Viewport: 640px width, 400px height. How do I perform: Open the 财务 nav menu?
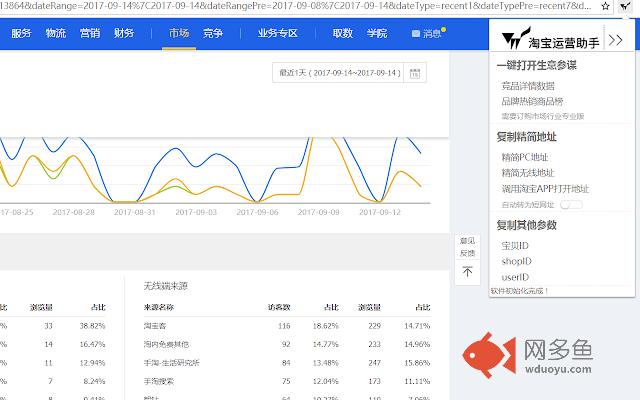pos(124,33)
